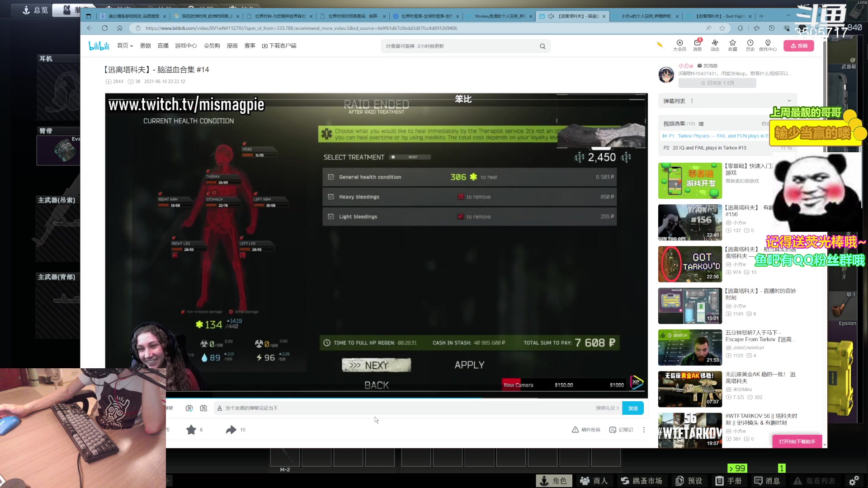The height and width of the screenshot is (488, 868).
Task: Open 直播时的奇妙时刻 video thumbnail
Action: tap(690, 306)
